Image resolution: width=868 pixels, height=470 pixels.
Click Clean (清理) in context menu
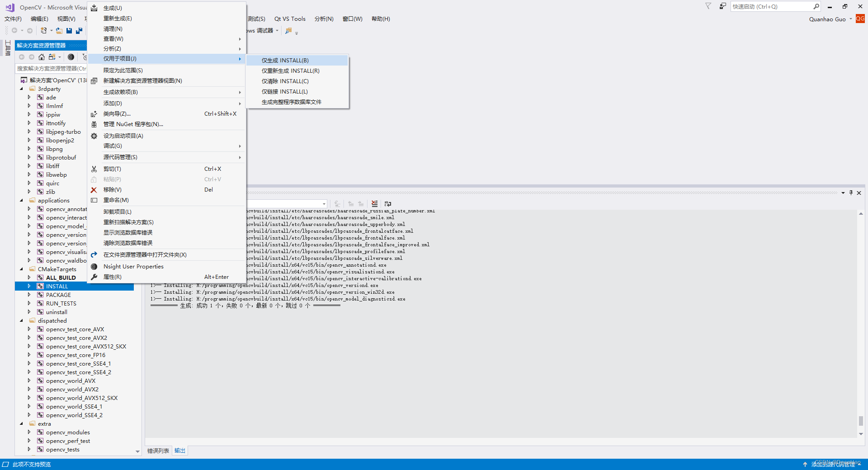tap(166, 29)
